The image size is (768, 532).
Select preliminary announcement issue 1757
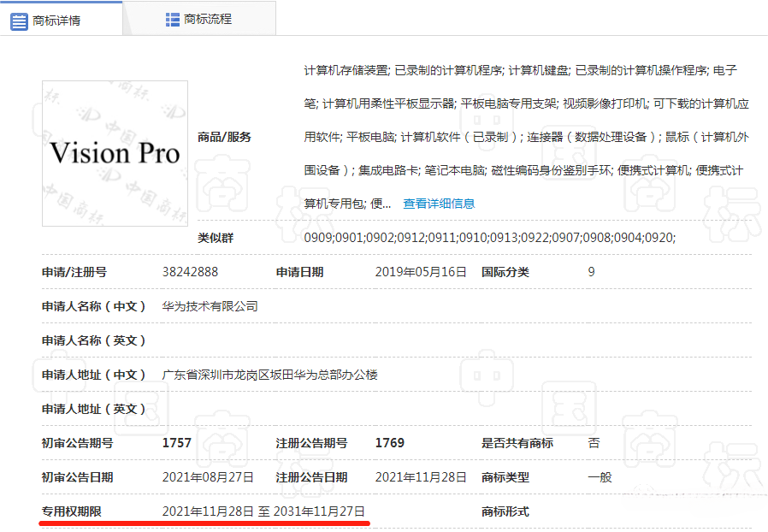point(177,443)
